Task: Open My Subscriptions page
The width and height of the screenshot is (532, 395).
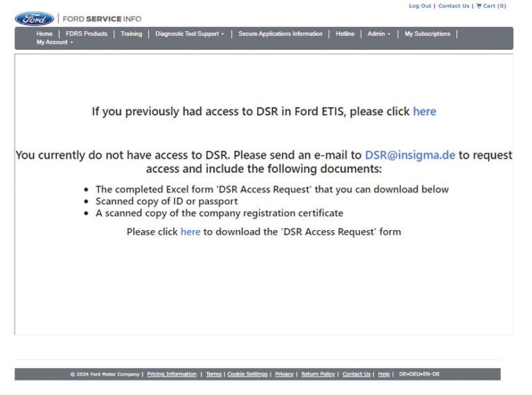Action: 427,34
